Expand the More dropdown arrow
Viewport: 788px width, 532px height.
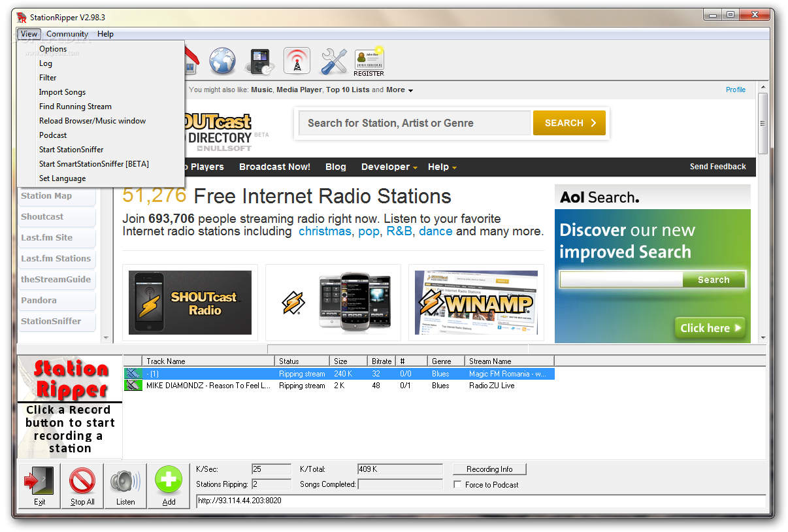point(410,90)
